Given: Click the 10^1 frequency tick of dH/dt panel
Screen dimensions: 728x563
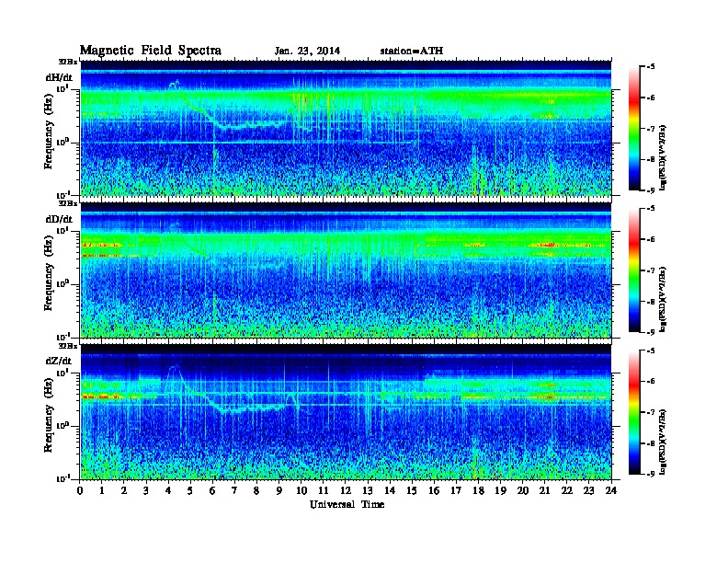Looking at the screenshot, I should pos(63,88).
